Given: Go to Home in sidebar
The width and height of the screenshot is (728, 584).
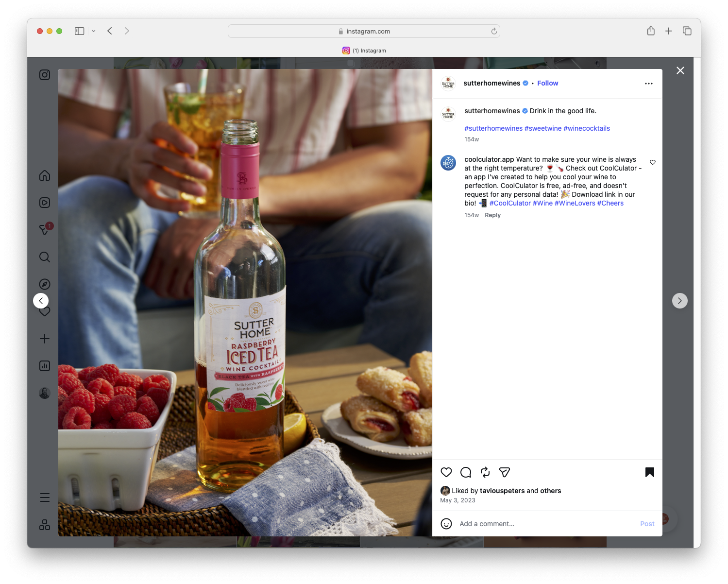Looking at the screenshot, I should 45,175.
